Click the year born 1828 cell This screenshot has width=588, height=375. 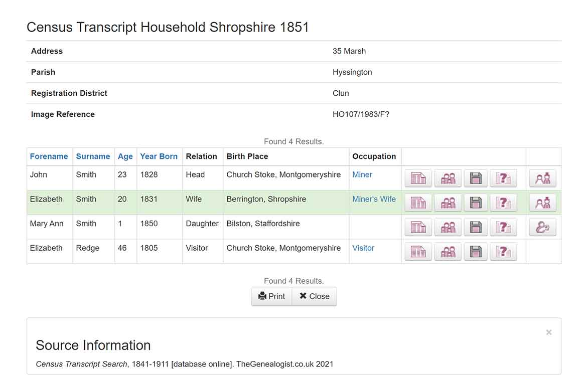[x=160, y=178]
